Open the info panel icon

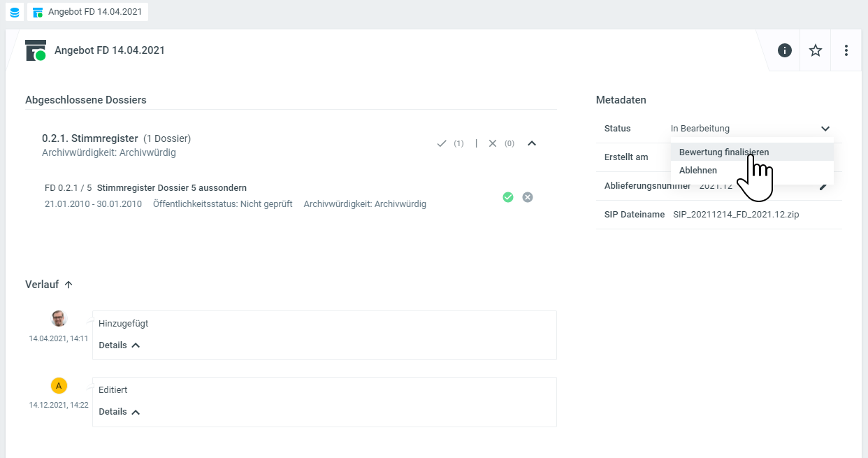point(785,50)
